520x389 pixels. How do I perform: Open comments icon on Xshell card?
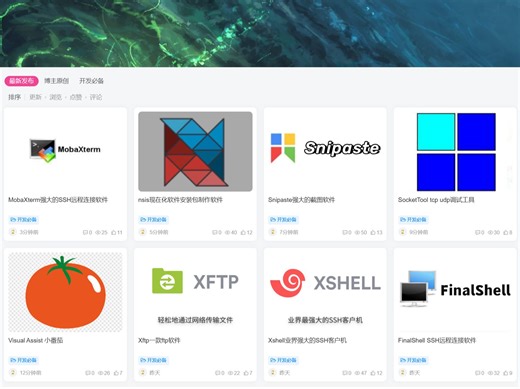(x=345, y=373)
